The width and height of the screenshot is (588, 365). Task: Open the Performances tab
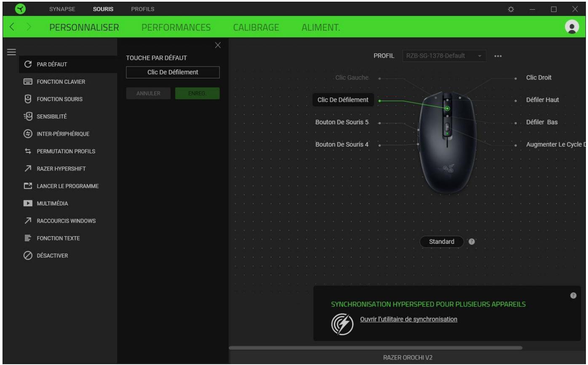pyautogui.click(x=176, y=28)
